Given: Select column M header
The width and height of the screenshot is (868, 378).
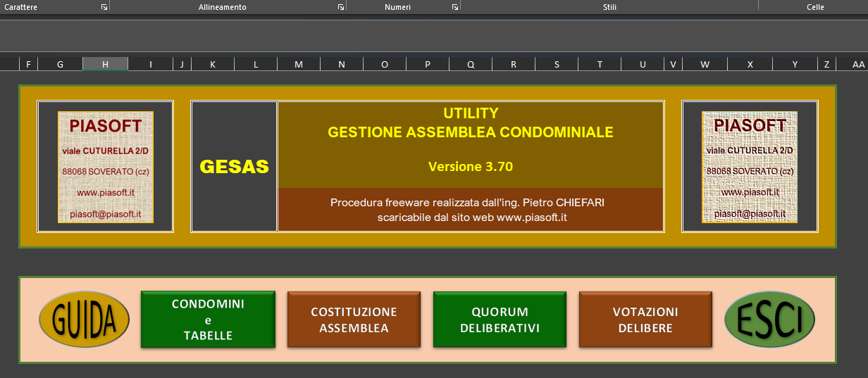Looking at the screenshot, I should 299,64.
